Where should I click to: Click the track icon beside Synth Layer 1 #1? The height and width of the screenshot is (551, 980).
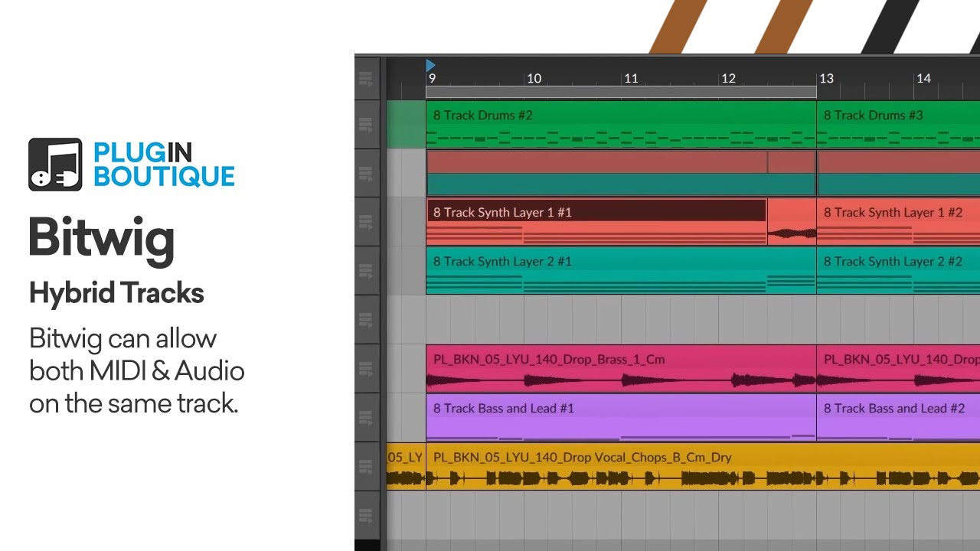[x=365, y=222]
